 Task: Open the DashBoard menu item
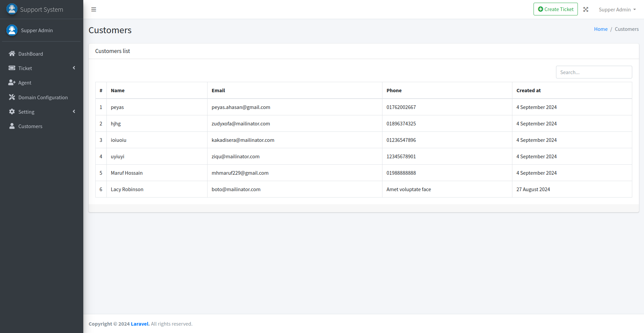(x=31, y=54)
